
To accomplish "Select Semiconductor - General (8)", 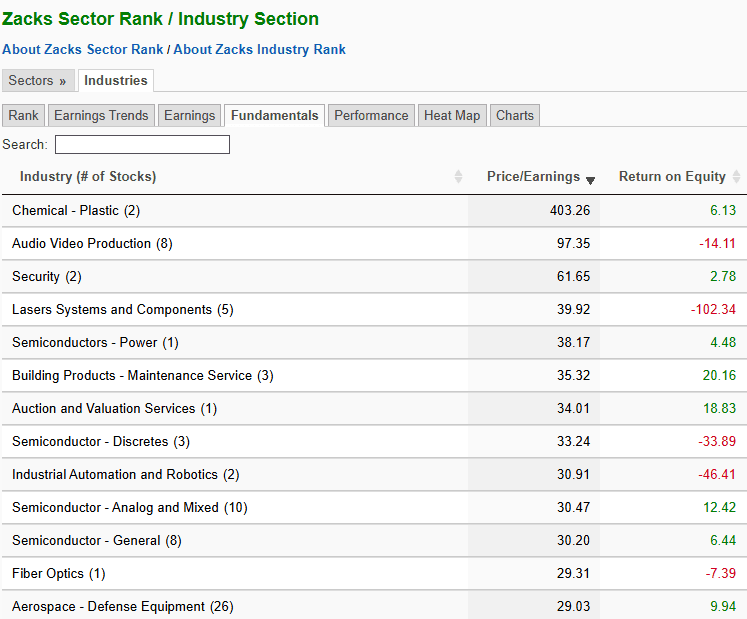I will pos(97,540).
